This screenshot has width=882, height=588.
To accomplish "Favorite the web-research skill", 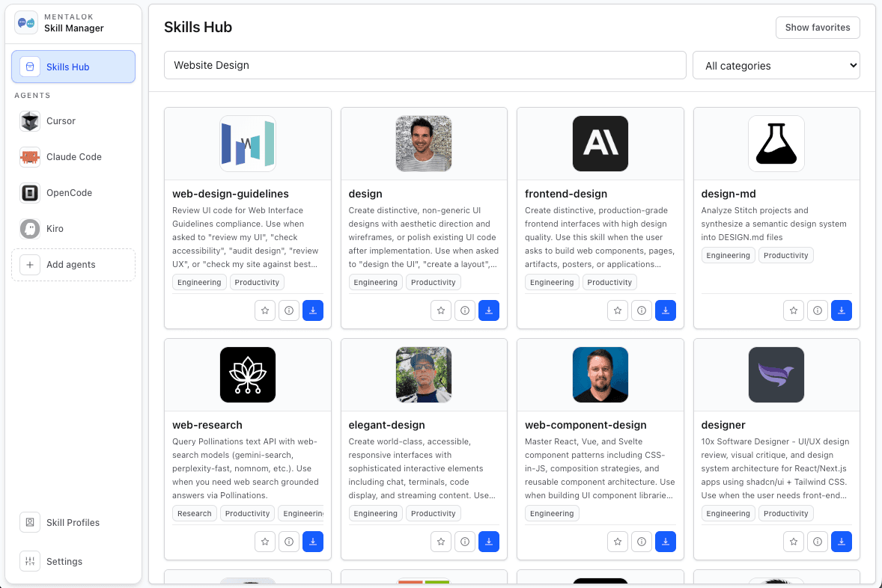I will (x=265, y=542).
